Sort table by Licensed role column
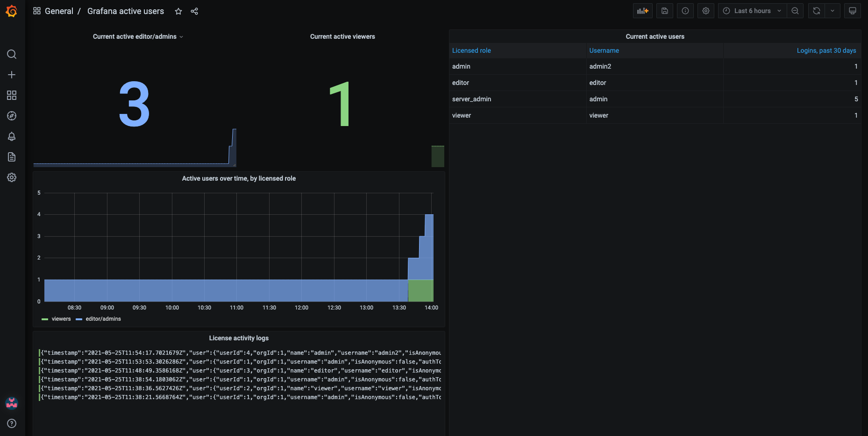 471,50
